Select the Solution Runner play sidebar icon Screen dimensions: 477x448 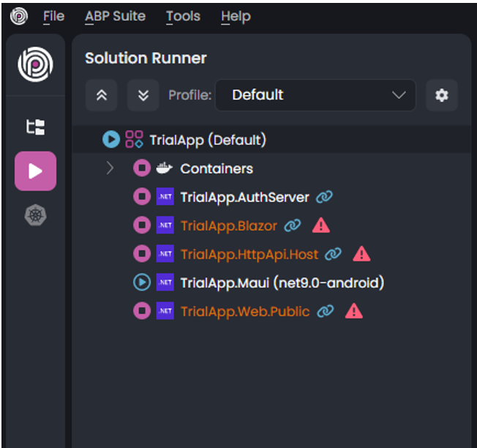tap(35, 171)
